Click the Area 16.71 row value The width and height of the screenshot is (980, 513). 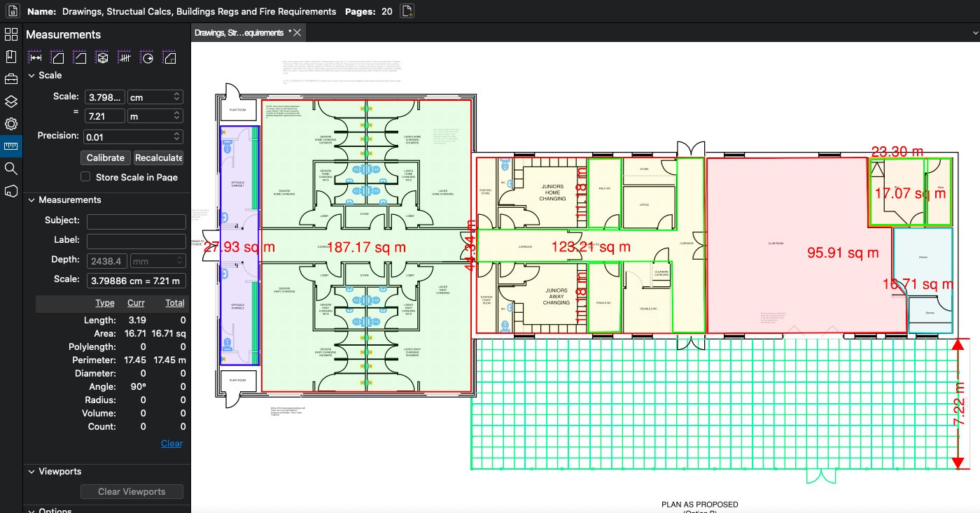tap(135, 334)
